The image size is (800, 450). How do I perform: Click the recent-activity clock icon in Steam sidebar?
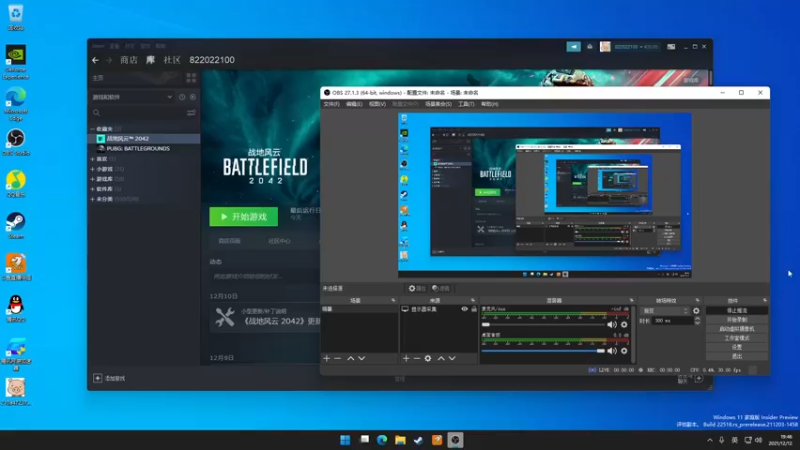(x=182, y=97)
